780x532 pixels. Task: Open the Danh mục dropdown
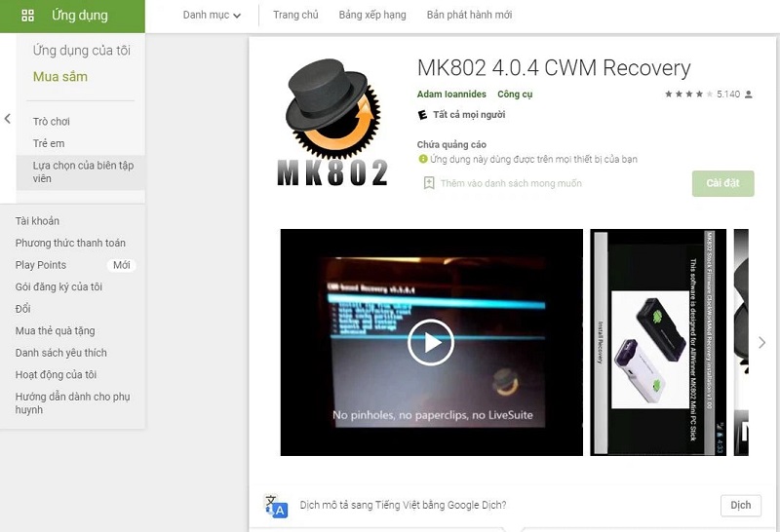[212, 15]
